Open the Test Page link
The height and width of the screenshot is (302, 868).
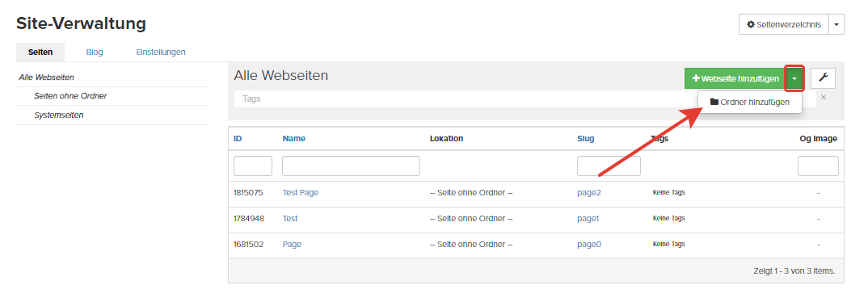pos(301,193)
